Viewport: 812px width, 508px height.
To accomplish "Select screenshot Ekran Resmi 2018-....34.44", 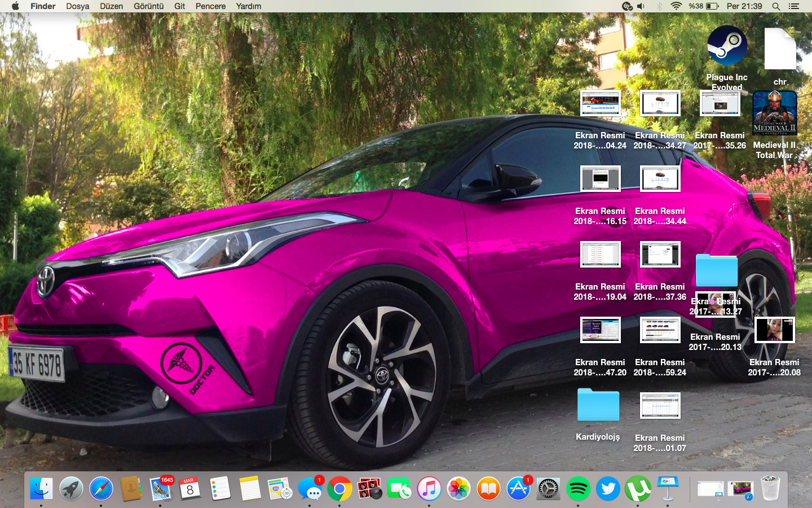I will click(x=660, y=179).
